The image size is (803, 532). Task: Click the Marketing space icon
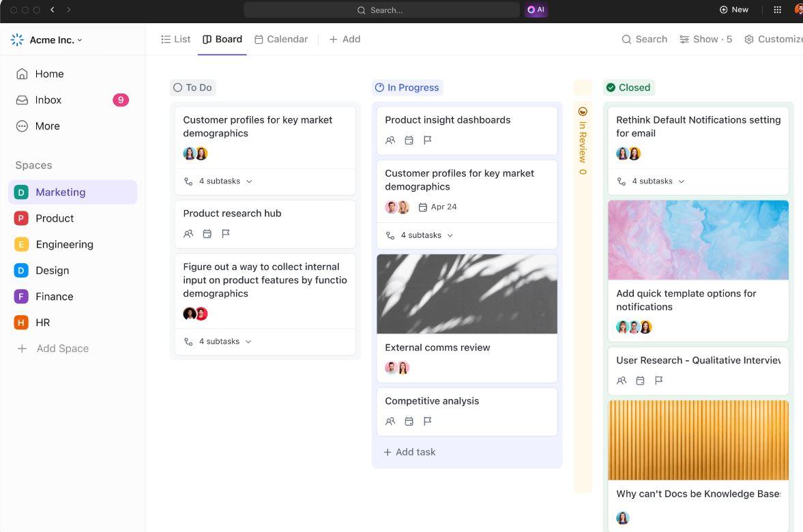(x=21, y=192)
